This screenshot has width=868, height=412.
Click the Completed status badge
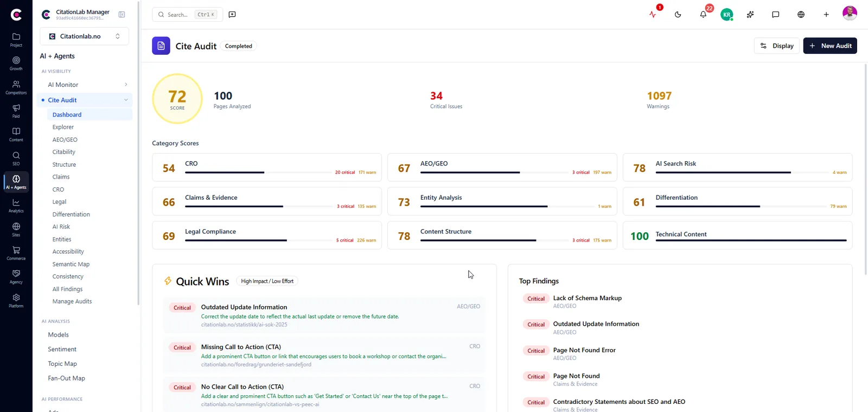[239, 46]
